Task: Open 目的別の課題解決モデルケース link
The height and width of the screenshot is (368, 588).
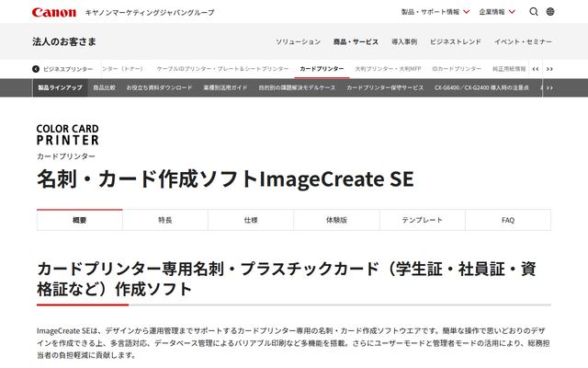Action: point(297,88)
